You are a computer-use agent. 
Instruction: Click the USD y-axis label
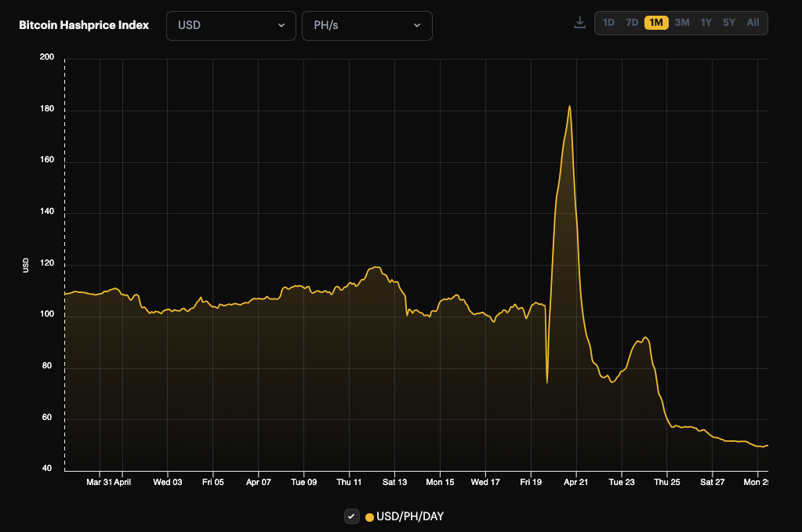pos(26,265)
